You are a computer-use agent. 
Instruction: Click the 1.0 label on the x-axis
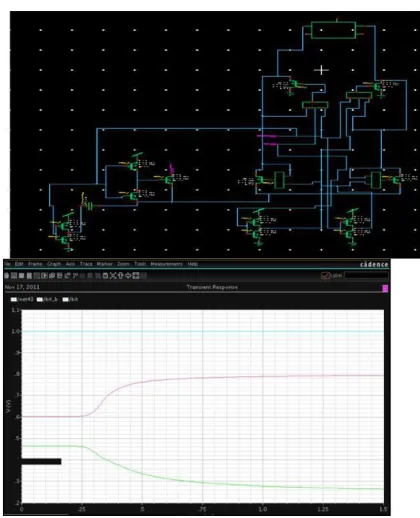tap(263, 509)
